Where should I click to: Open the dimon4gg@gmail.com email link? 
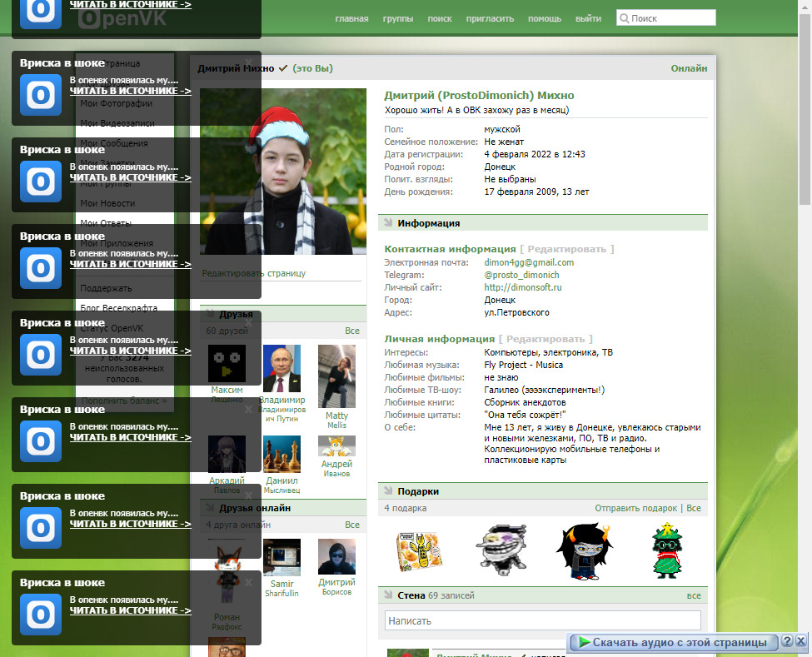(x=529, y=262)
